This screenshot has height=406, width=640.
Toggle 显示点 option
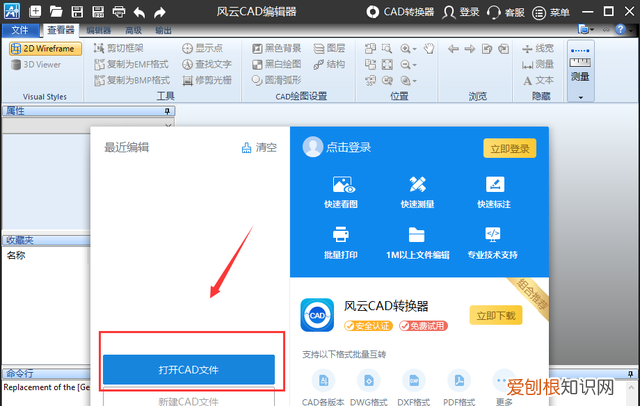[x=202, y=48]
